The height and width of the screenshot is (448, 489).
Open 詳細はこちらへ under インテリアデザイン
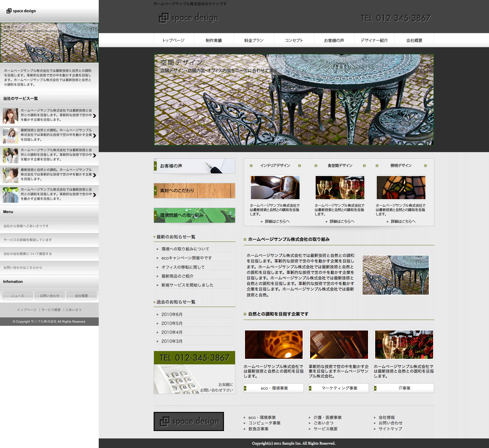(277, 221)
